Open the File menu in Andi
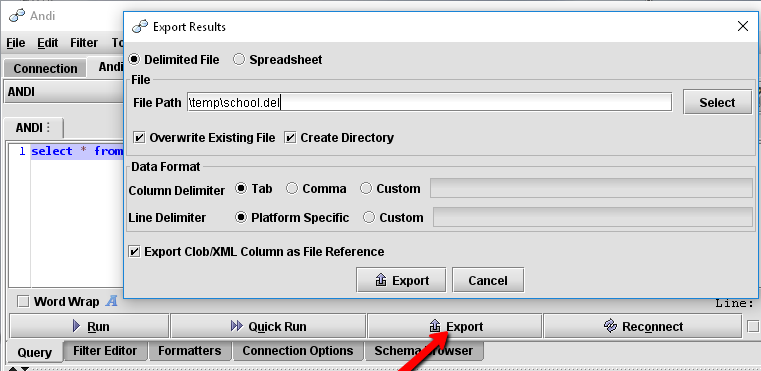Screen dimensions: 761x371 pos(16,43)
